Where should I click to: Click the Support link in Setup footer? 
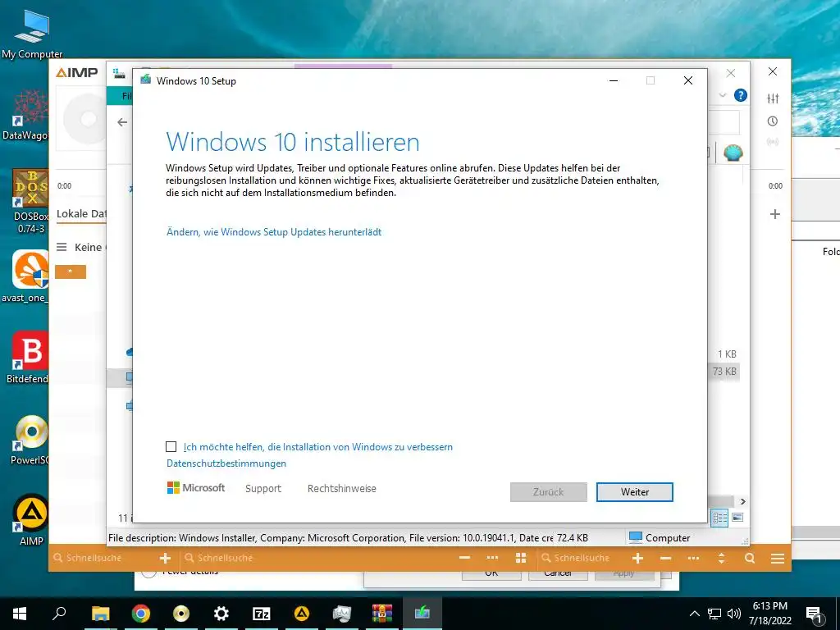(263, 489)
